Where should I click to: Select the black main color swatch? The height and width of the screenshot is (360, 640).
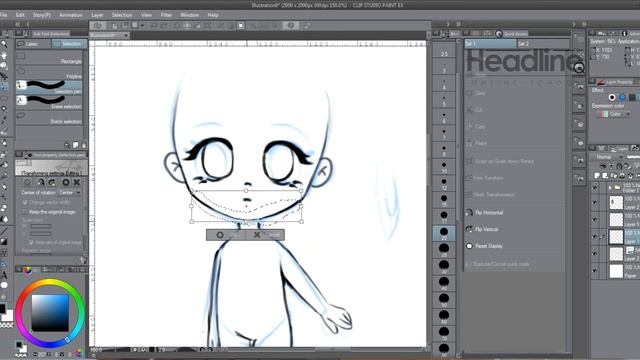click(x=2, y=308)
